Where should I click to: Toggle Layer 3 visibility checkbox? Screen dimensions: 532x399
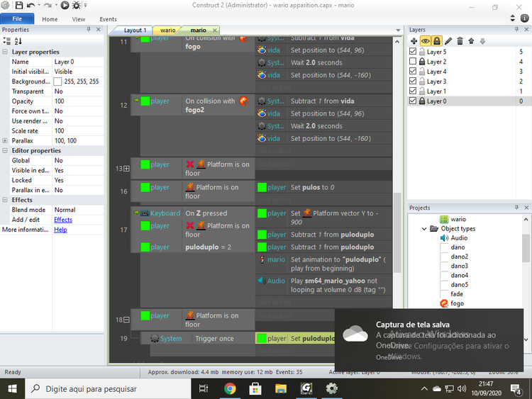coord(413,81)
